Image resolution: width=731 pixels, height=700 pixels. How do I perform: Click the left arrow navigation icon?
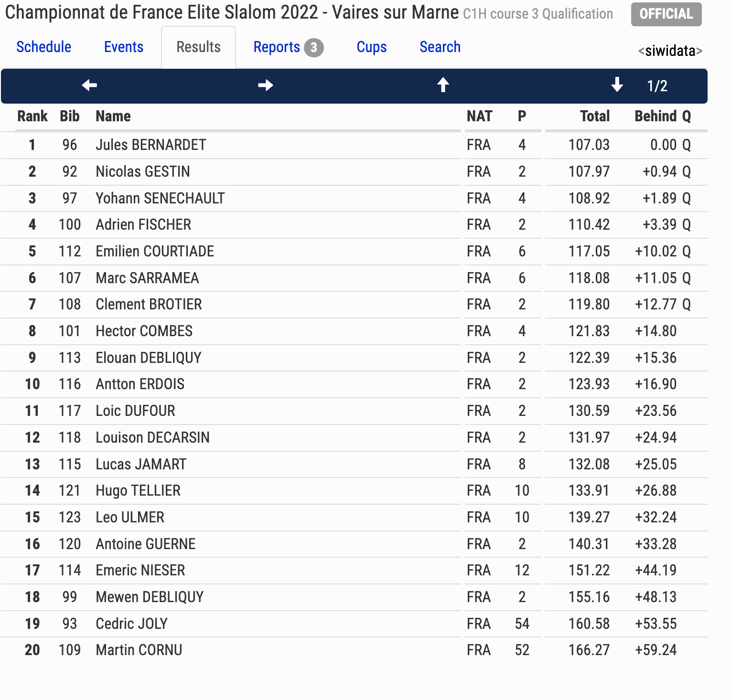click(89, 85)
